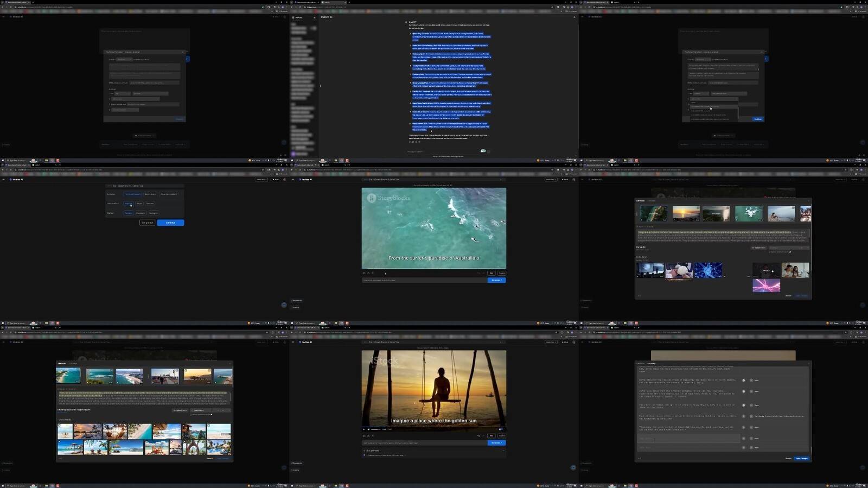Viewport: 868px width, 488px height.
Task: Open the blue help chat bubble in bottom-center screenshot
Action: [x=573, y=467]
